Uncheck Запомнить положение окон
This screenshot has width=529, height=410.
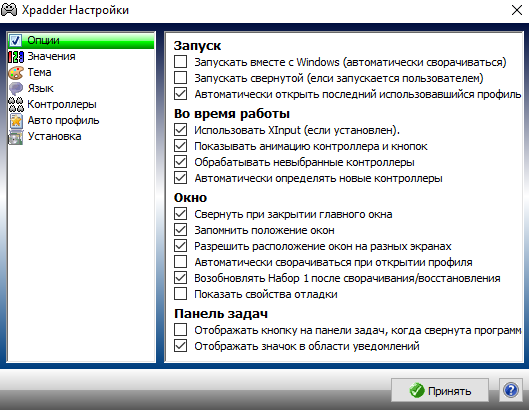click(x=180, y=230)
